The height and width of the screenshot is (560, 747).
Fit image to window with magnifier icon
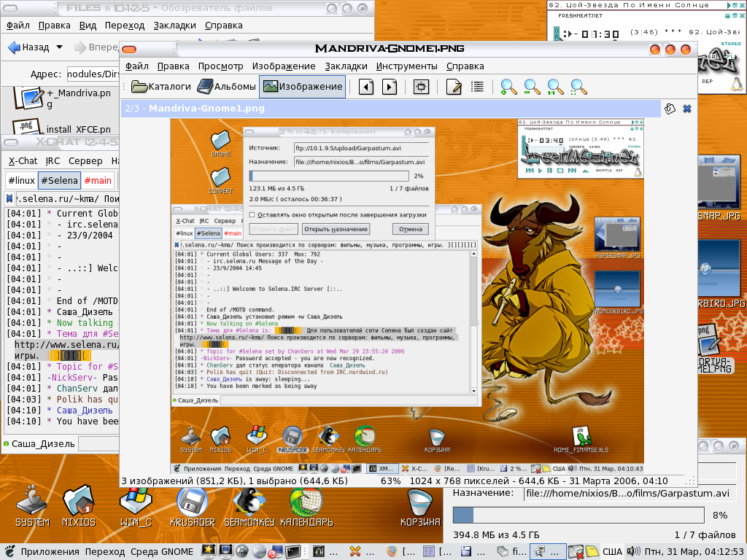(x=578, y=87)
